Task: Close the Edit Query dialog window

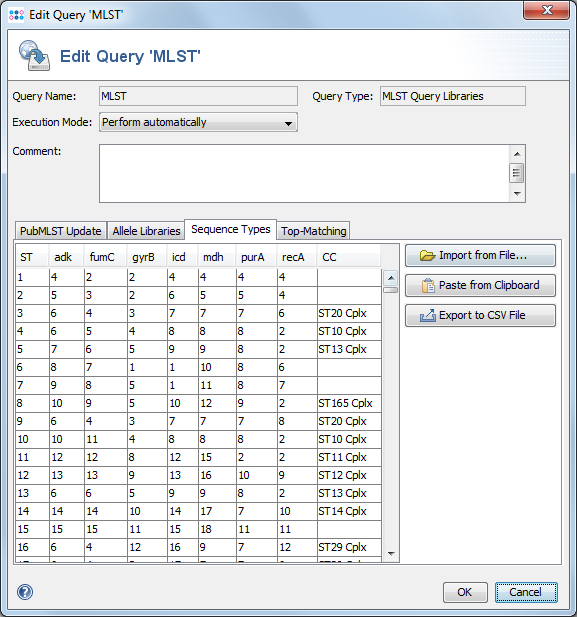Action: (x=546, y=10)
